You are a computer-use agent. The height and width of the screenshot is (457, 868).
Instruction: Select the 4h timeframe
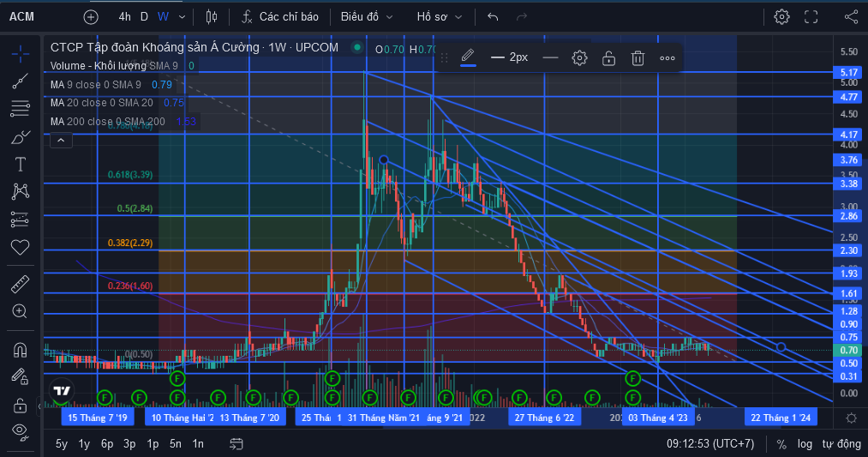click(124, 16)
